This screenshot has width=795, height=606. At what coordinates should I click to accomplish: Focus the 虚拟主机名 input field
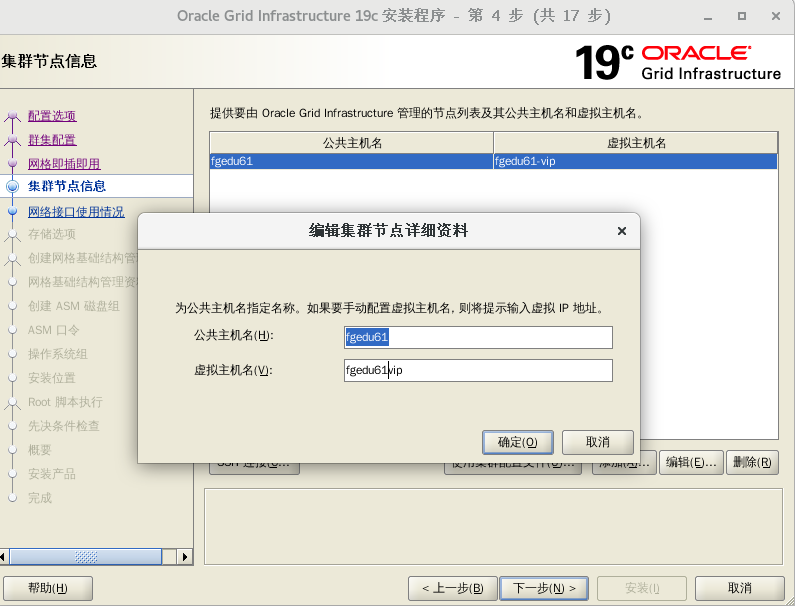[478, 370]
